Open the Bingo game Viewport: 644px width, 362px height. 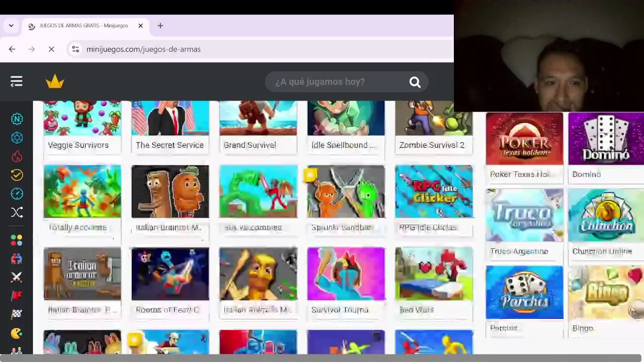coord(606,301)
